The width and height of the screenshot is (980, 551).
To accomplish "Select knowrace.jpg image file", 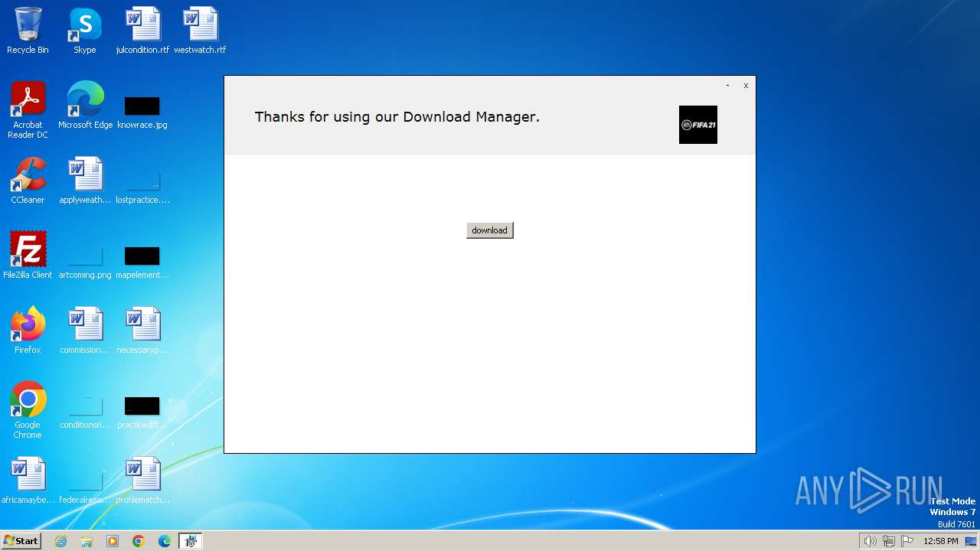I will click(x=142, y=112).
